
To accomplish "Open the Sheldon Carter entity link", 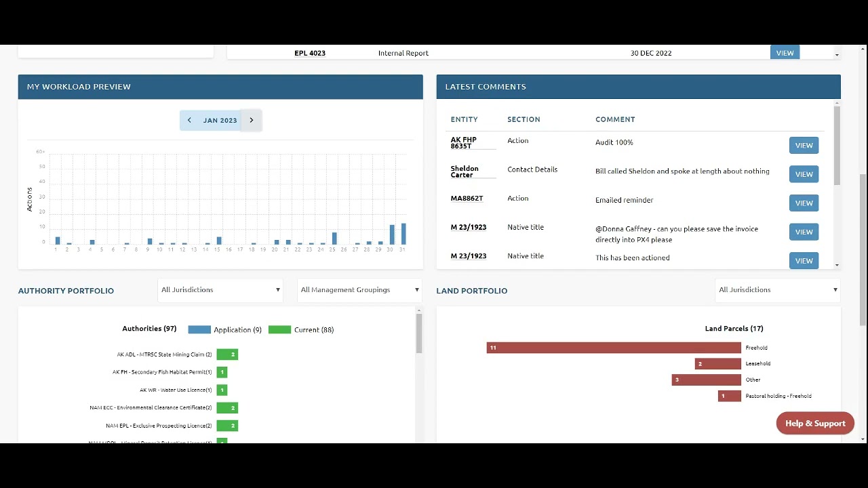I will 465,172.
